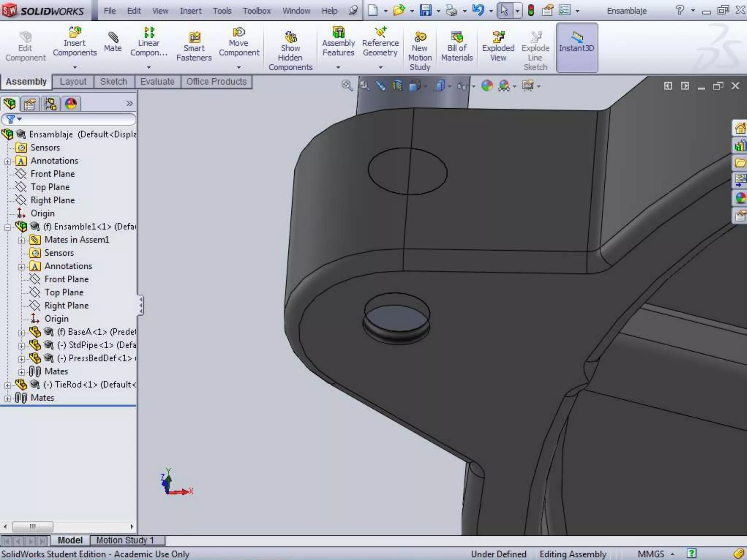
Task: Expand the TieRod<1> component node
Action: point(8,385)
